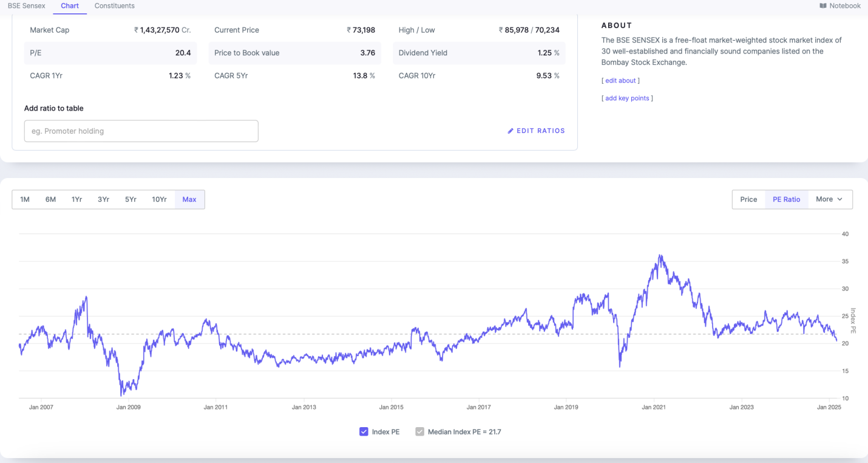Set chart range to 5Yr
The image size is (868, 463).
click(x=131, y=199)
